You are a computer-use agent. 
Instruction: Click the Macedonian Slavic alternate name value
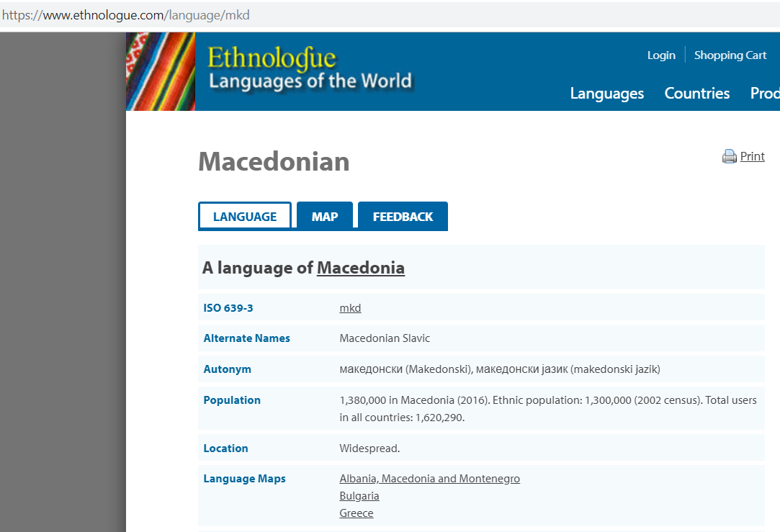(385, 338)
